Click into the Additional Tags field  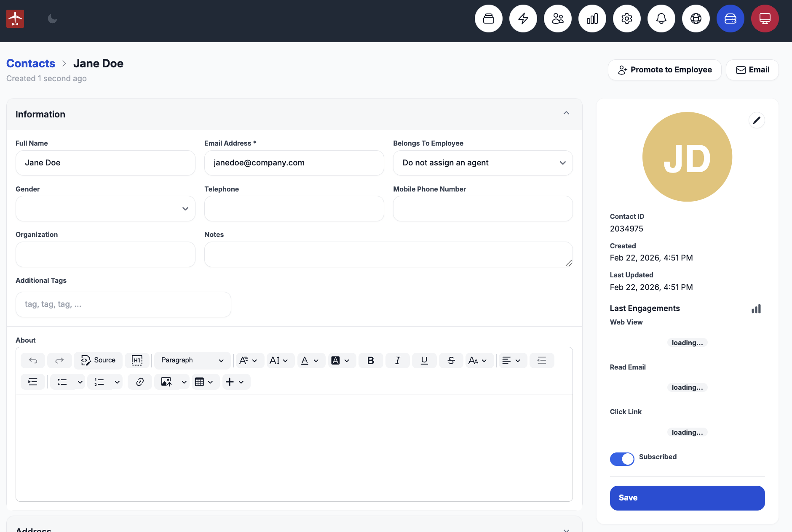123,304
